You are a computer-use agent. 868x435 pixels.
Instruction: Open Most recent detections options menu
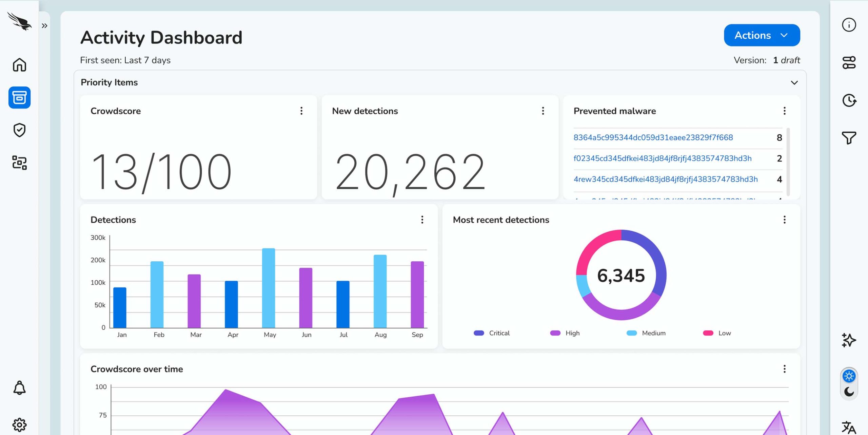[784, 220]
